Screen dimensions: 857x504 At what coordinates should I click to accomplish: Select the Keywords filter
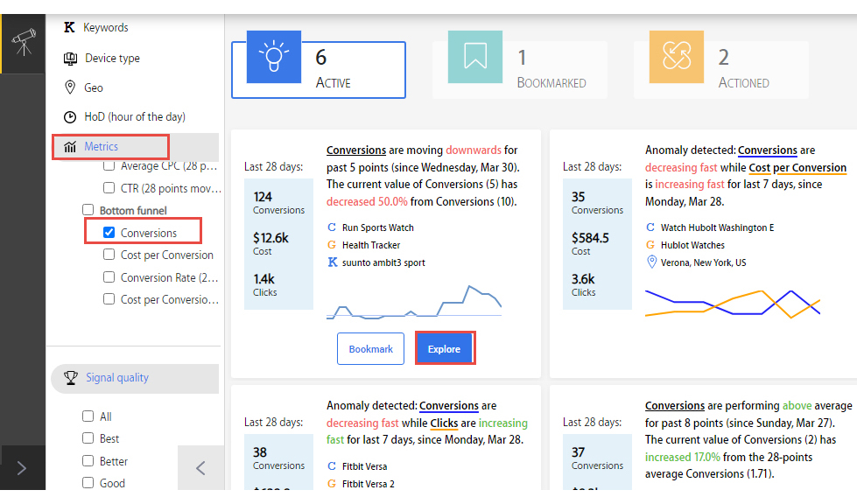point(106,27)
